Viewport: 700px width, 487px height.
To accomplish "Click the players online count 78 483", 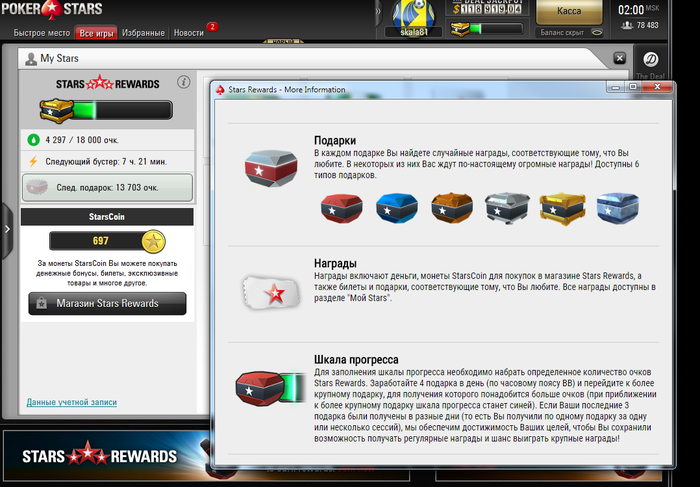I will tap(640, 25).
